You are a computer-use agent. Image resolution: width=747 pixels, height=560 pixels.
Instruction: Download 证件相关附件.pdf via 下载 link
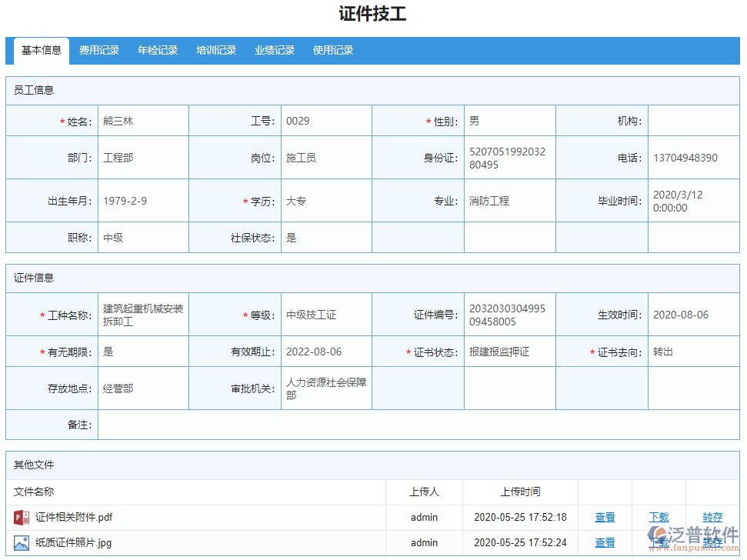coord(659,518)
